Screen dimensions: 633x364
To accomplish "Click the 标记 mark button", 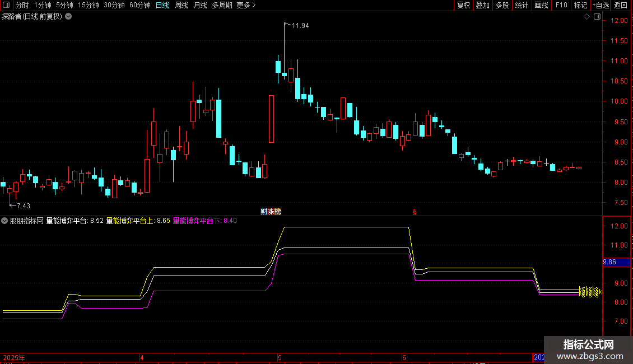I will (x=580, y=5).
